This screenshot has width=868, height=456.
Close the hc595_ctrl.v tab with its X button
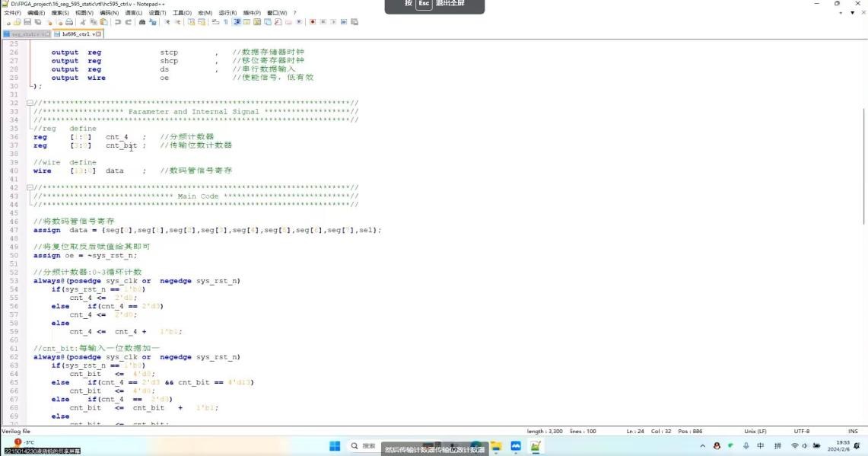point(98,34)
